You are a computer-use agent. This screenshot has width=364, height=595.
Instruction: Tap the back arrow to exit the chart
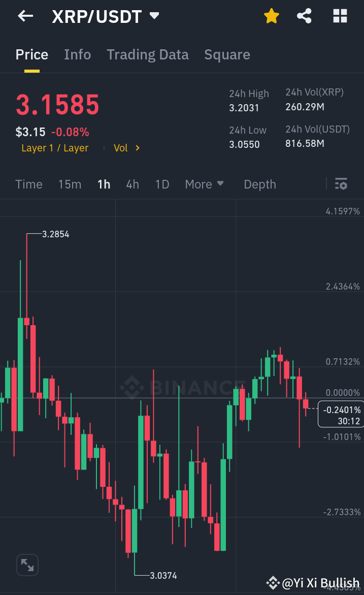coord(24,16)
